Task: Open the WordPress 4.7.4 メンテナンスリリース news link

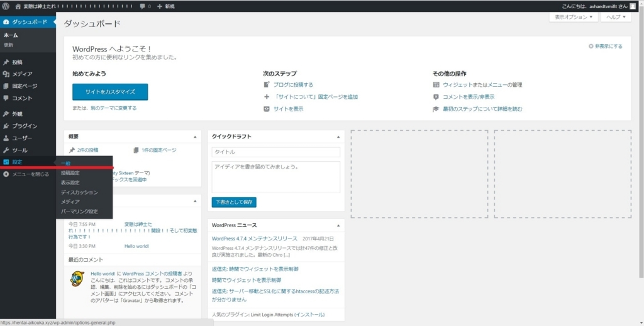Action: point(254,239)
